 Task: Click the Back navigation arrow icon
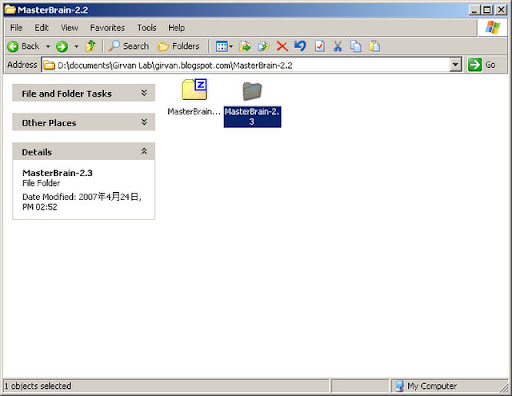click(13, 46)
